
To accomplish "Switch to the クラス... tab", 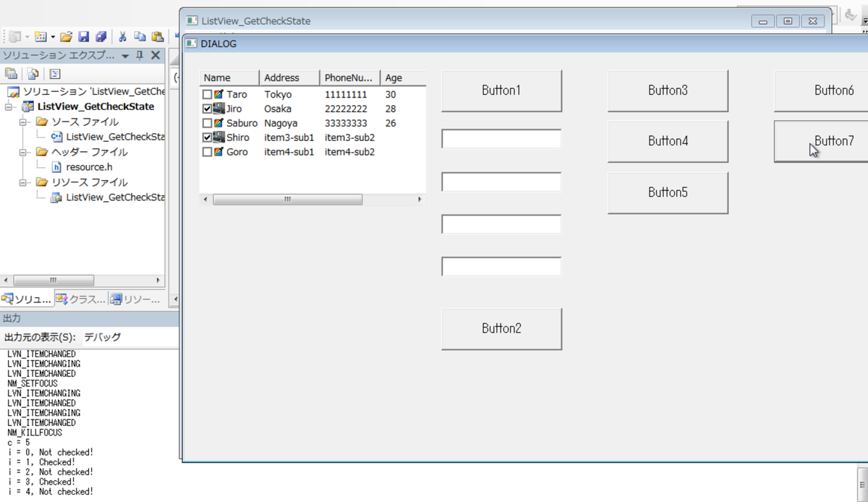I will pyautogui.click(x=81, y=299).
